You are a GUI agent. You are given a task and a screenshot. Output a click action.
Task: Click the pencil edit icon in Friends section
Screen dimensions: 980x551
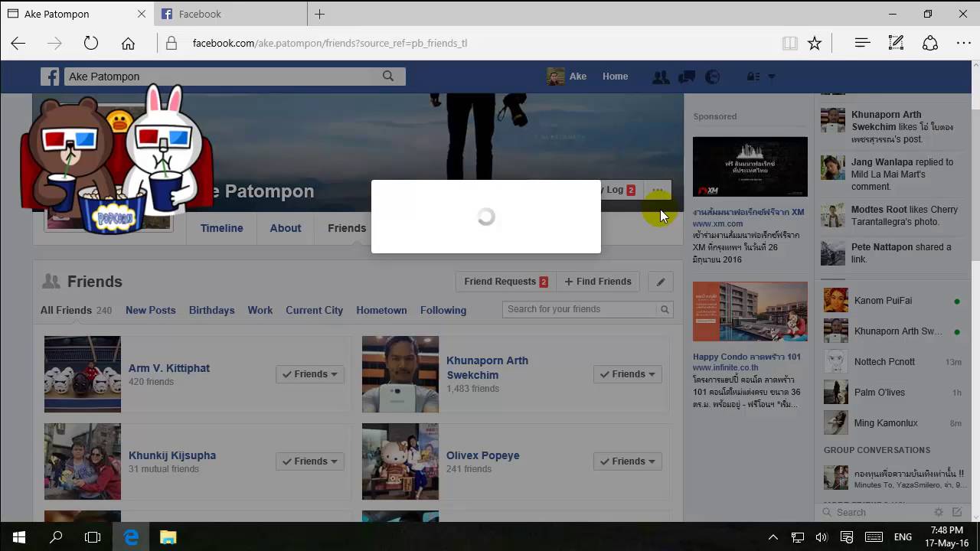point(661,282)
